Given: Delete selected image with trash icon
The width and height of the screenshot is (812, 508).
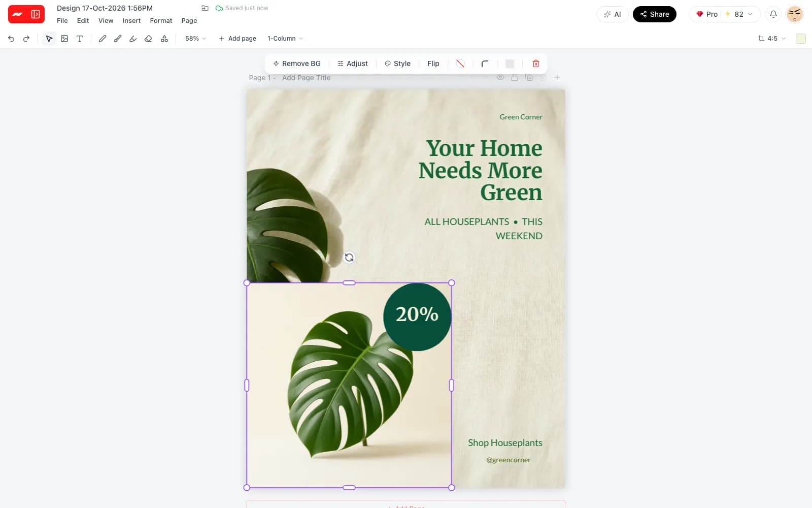Looking at the screenshot, I should point(536,63).
